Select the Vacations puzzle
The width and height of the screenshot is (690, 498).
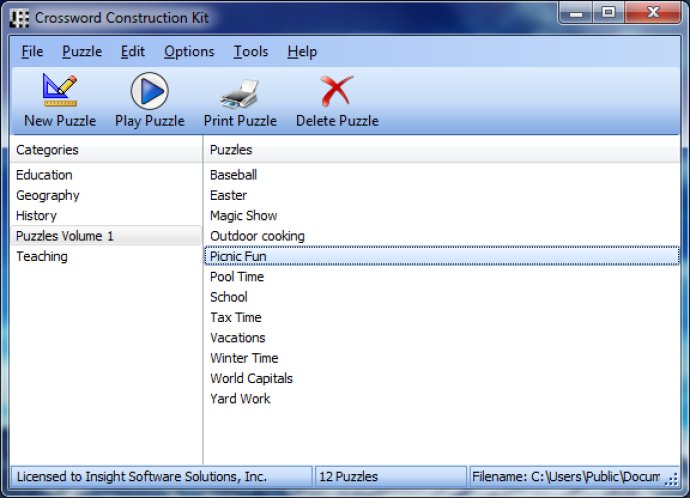442,338
